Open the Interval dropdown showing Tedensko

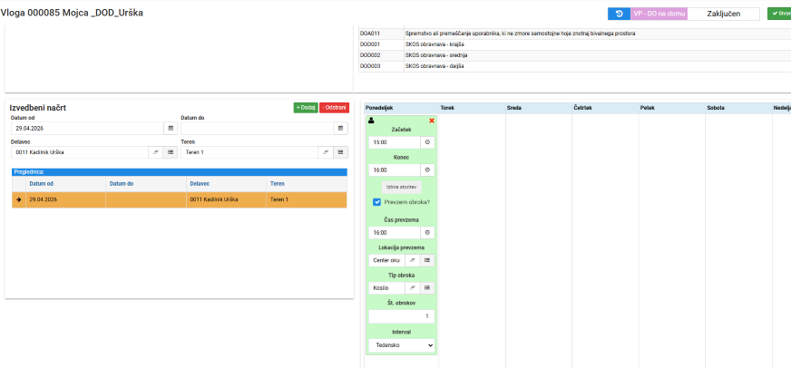(x=401, y=345)
